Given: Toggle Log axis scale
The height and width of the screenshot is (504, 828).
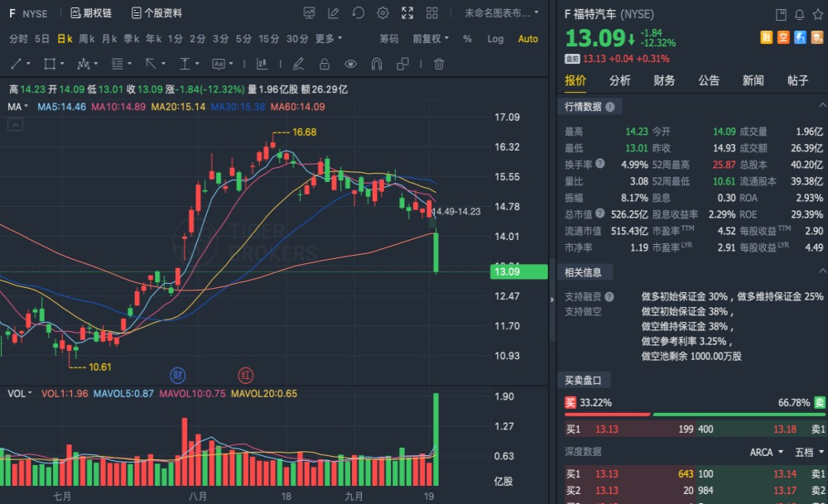Looking at the screenshot, I should click(495, 39).
